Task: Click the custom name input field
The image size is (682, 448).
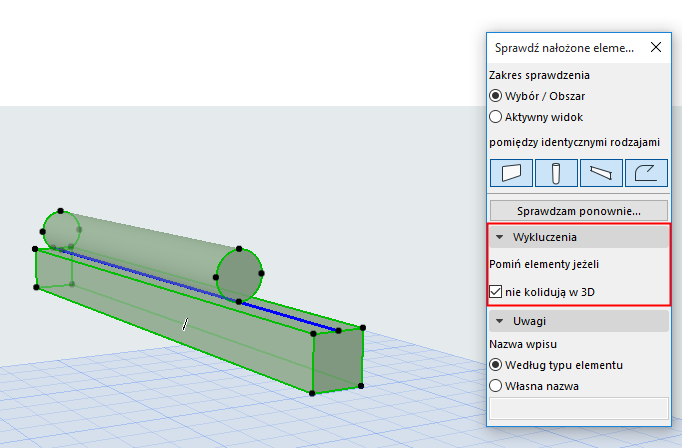Action: (579, 408)
